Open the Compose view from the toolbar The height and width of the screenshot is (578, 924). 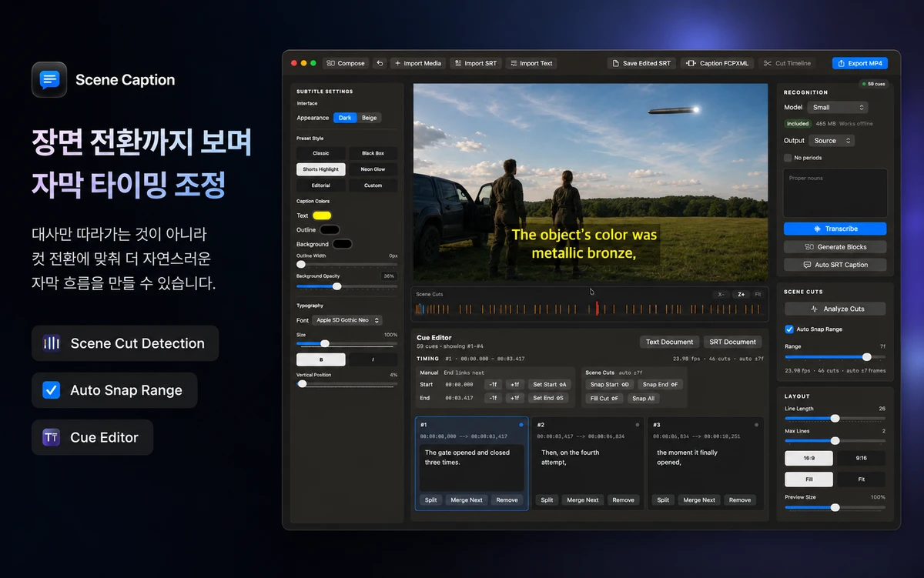[x=346, y=63]
